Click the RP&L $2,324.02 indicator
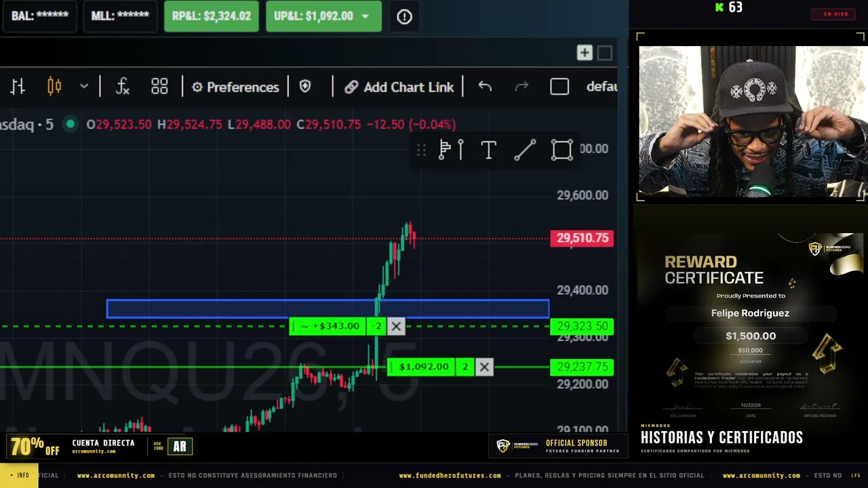The width and height of the screenshot is (868, 488). [x=212, y=16]
